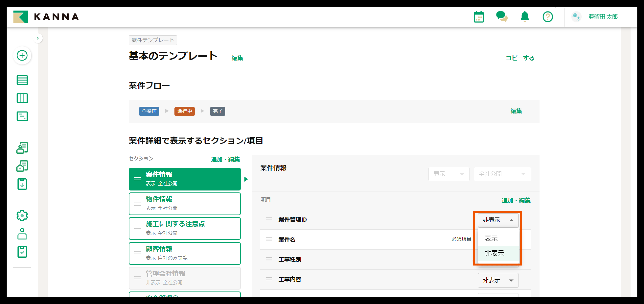Click drag handle of 工事内容 row
Screen dimensions: 644x304
click(269, 279)
